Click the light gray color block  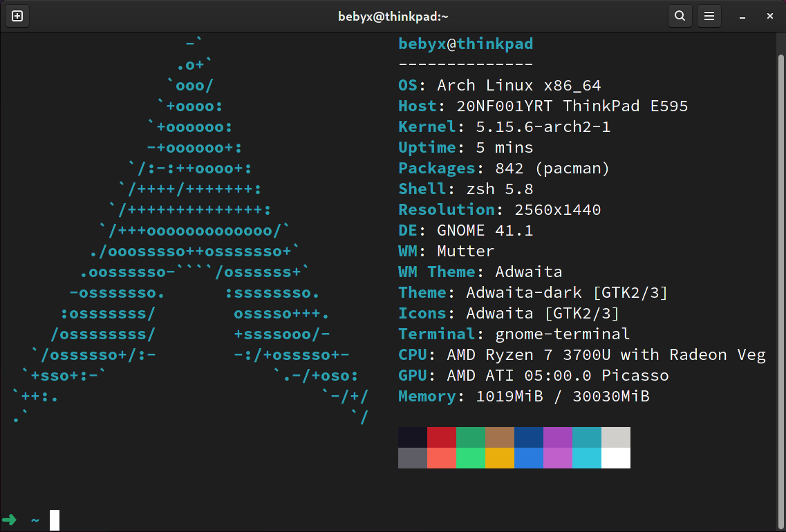pos(616,437)
